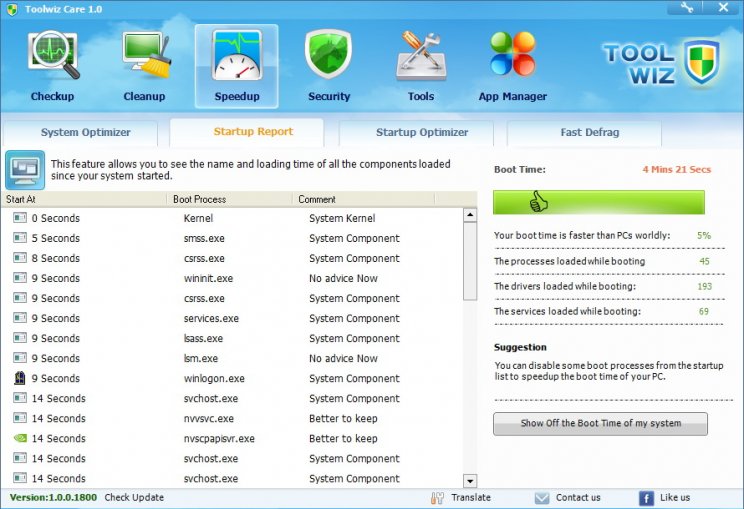744x509 pixels.
Task: Click the Contact us envelope icon
Action: coord(541,498)
